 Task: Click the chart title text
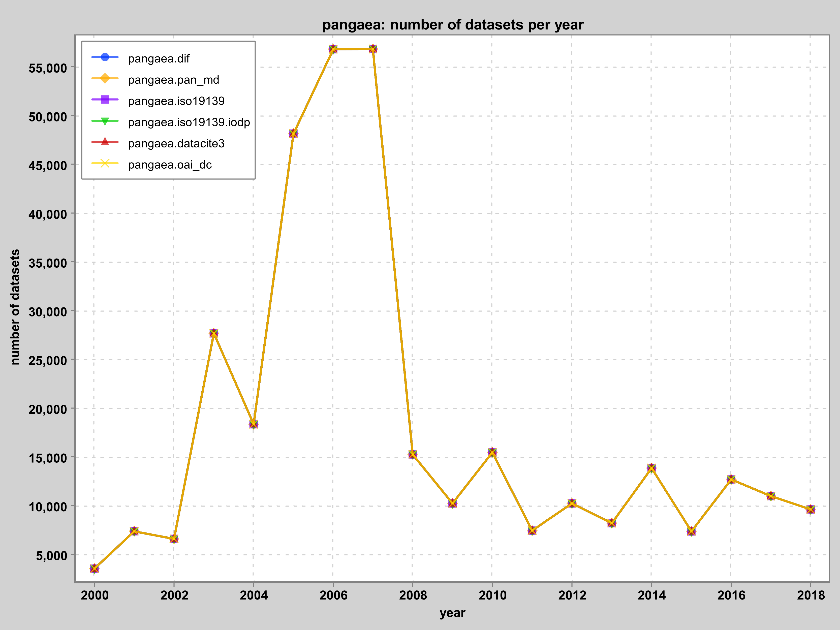453,25
